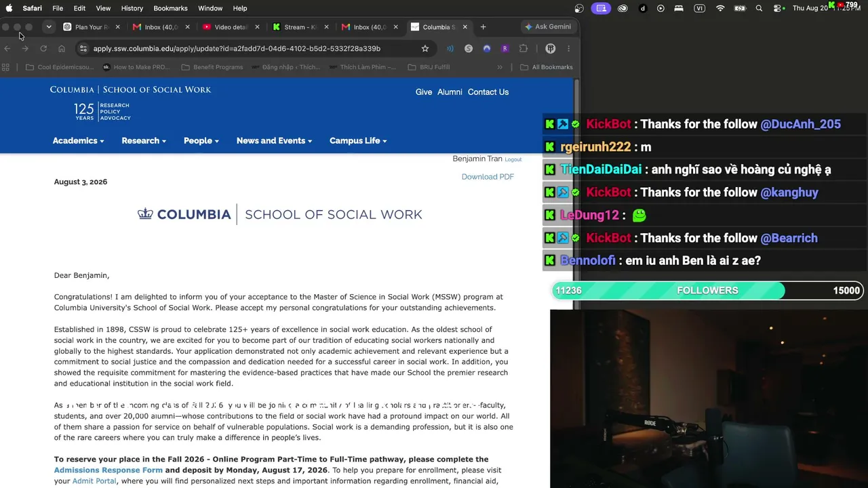This screenshot has height=488, width=868.
Task: Open the File menu
Action: [x=58, y=8]
